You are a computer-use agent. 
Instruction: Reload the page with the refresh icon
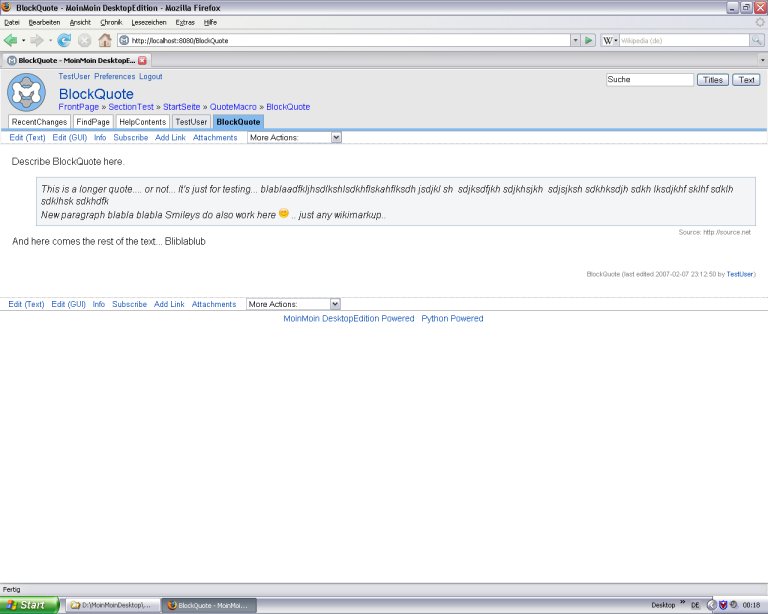(64, 40)
